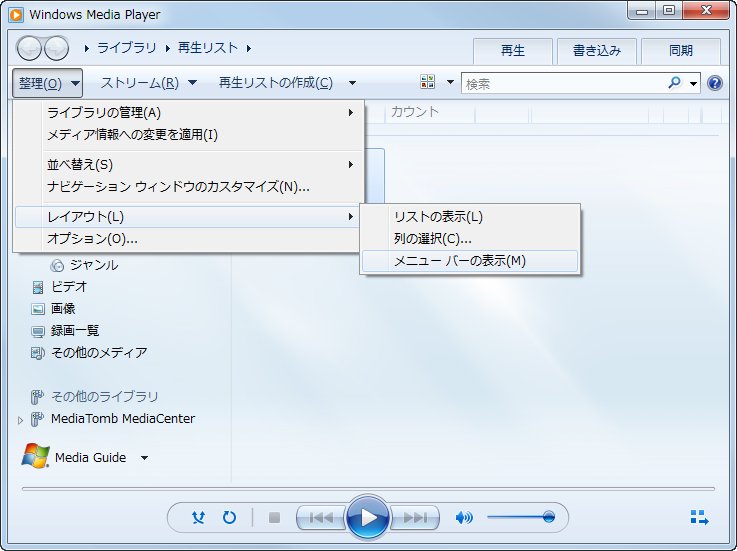Viewport: 737px width, 551px height.
Task: Switch to Now Playing mode icon
Action: [x=699, y=518]
